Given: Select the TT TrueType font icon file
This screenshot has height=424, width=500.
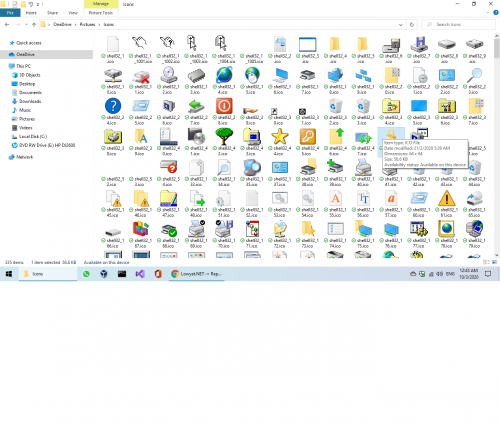Looking at the screenshot, I should 363,204.
